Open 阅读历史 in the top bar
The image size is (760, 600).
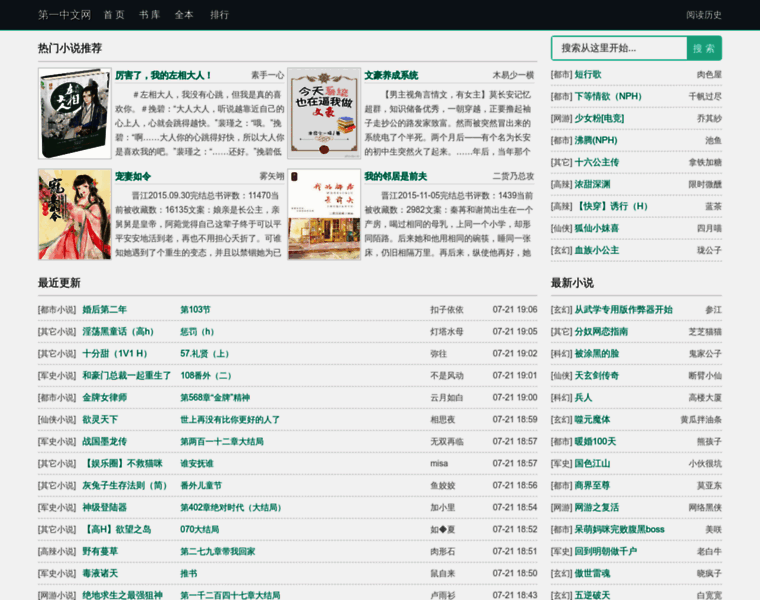click(704, 15)
